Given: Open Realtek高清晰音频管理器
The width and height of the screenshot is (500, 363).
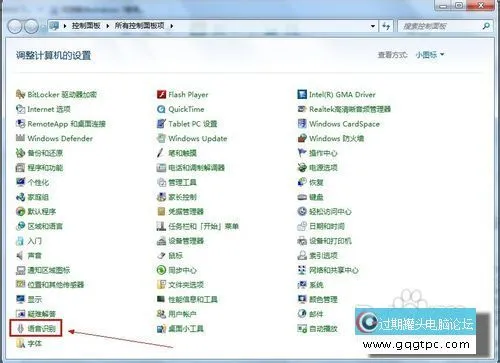Looking at the screenshot, I should (344, 109).
